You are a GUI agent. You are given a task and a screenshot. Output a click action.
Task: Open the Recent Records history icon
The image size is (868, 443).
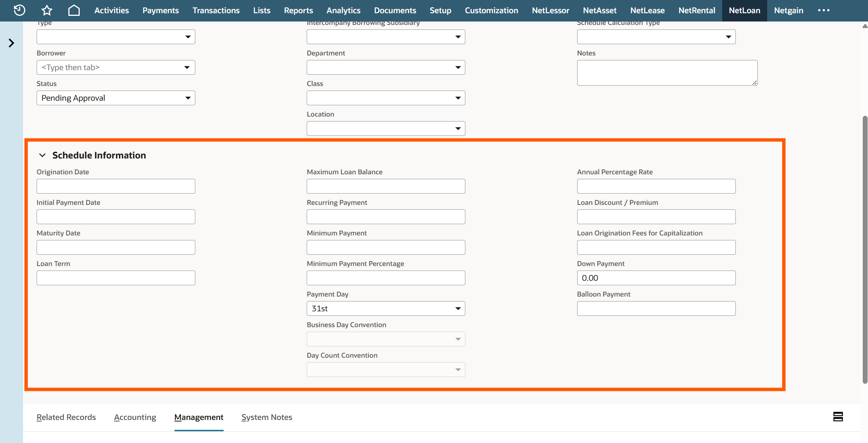pos(19,10)
